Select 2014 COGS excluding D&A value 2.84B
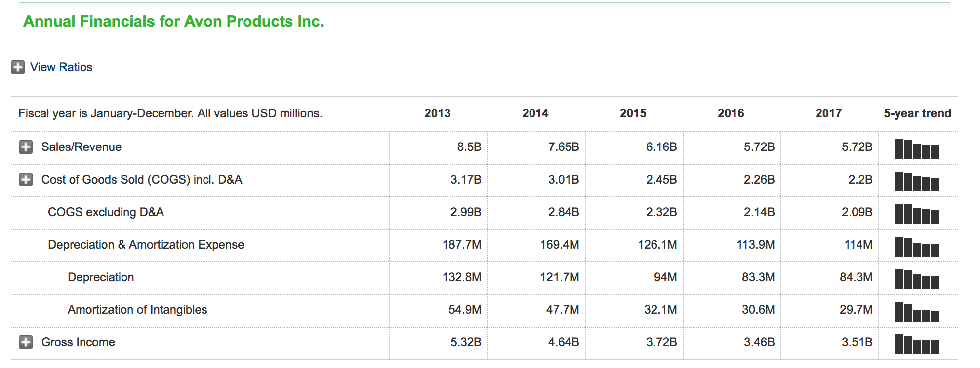Screen dimensions: 980x368 [564, 212]
